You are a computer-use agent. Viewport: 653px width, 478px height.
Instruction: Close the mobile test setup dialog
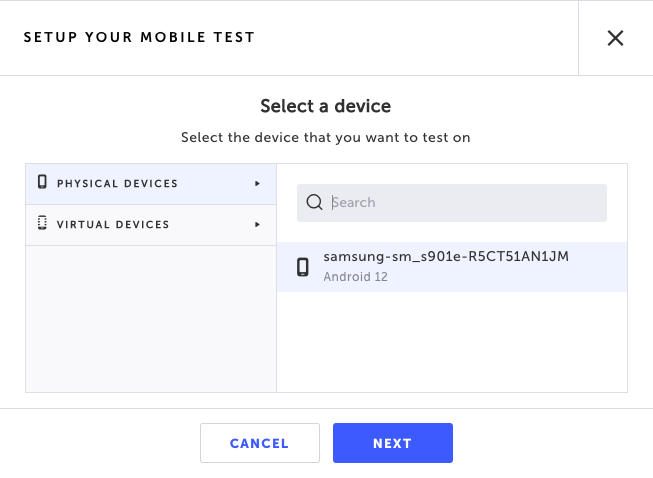(x=615, y=38)
